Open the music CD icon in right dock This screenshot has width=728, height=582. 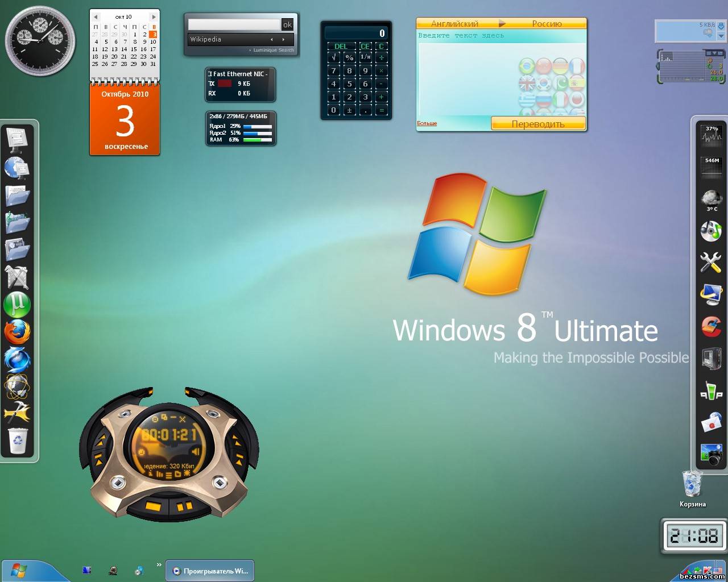711,231
